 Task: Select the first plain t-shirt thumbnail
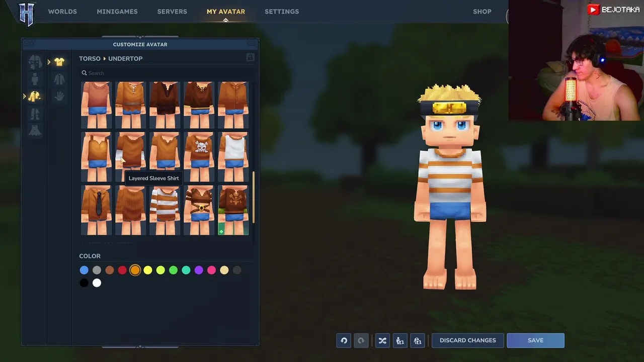point(97,105)
